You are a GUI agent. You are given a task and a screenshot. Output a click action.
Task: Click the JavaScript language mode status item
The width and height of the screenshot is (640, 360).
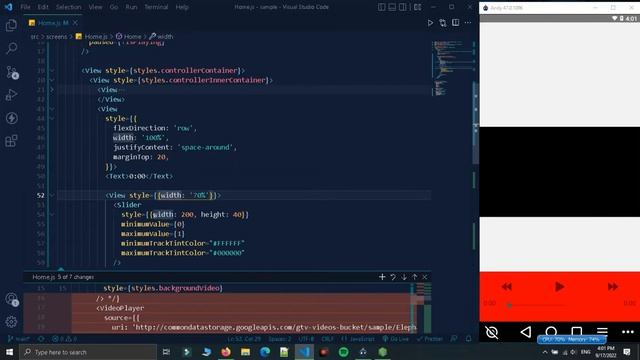358,339
